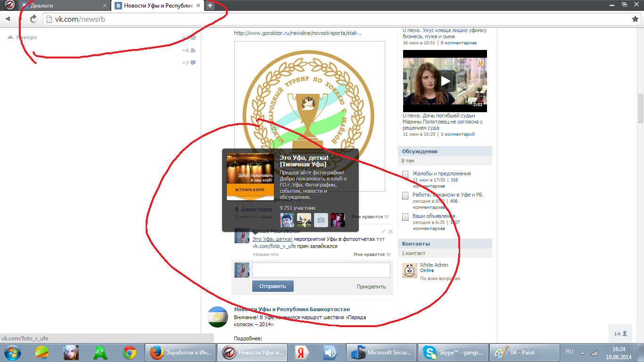Open the +6 friend requests counter
Viewport: 644px width, 362px height.
189,50
